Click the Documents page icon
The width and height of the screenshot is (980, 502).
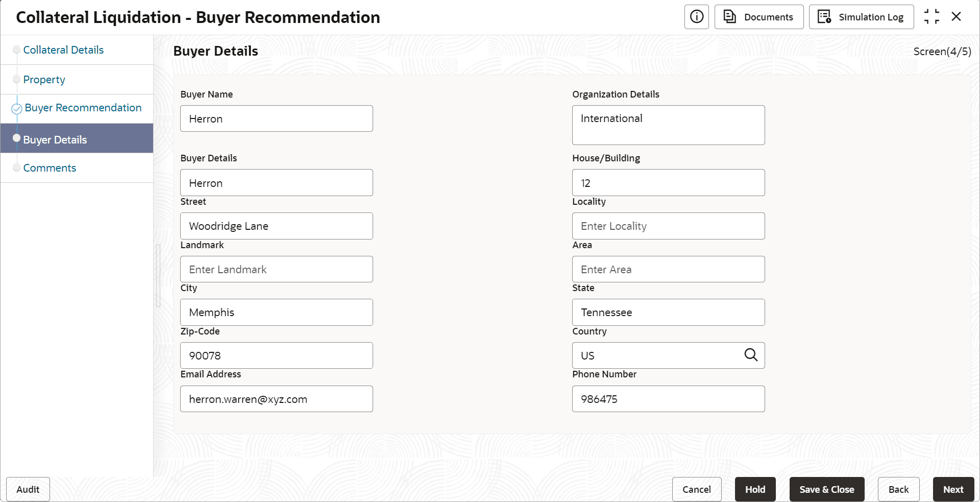click(730, 17)
